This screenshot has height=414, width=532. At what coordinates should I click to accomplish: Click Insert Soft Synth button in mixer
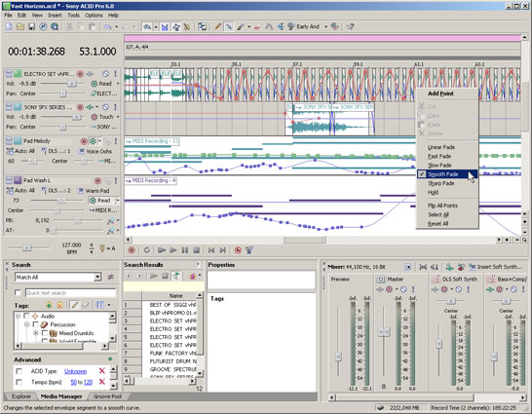click(x=495, y=267)
